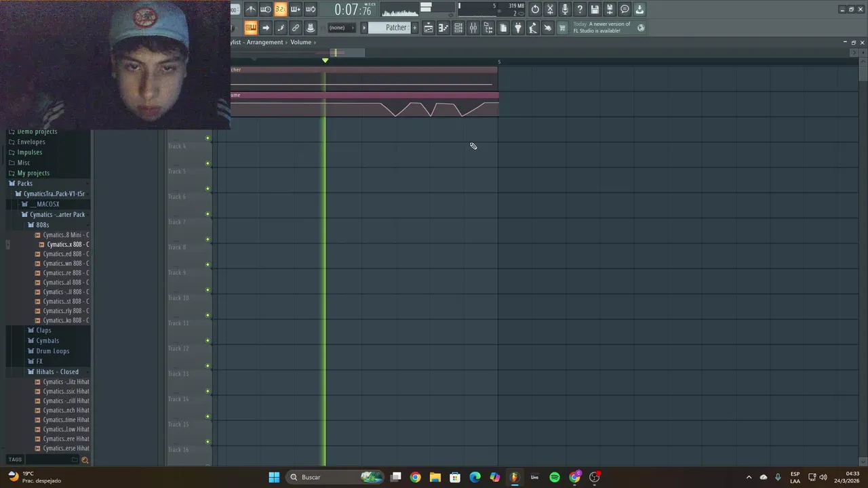
Task: Click the metronome icon
Action: pyautogui.click(x=251, y=9)
